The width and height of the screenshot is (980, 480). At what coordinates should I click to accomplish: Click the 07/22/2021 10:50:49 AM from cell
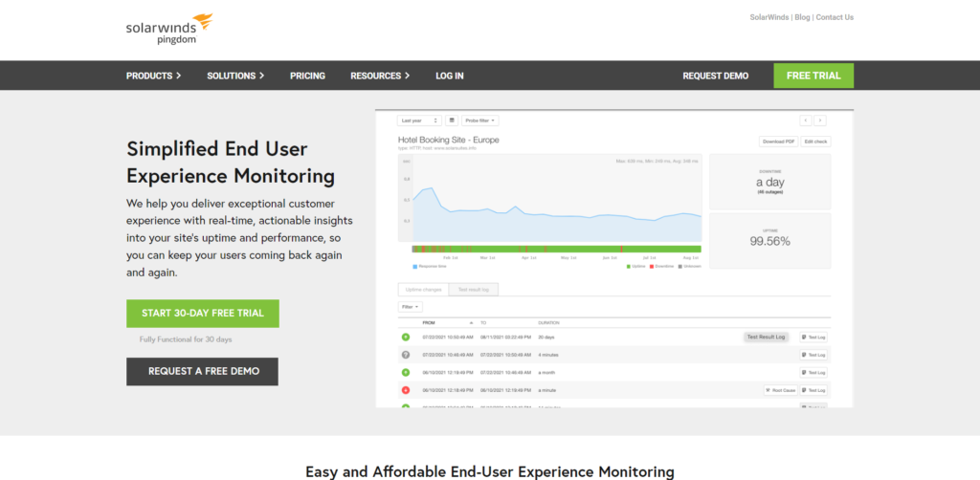click(448, 338)
